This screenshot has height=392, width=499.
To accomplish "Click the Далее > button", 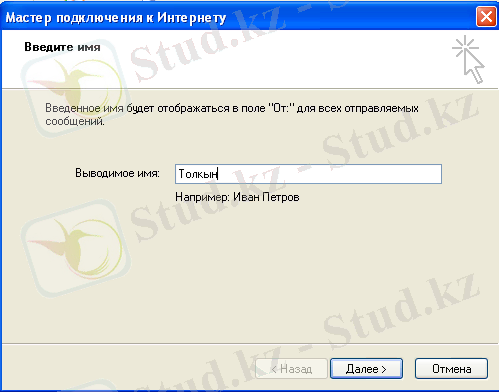I will [x=366, y=369].
